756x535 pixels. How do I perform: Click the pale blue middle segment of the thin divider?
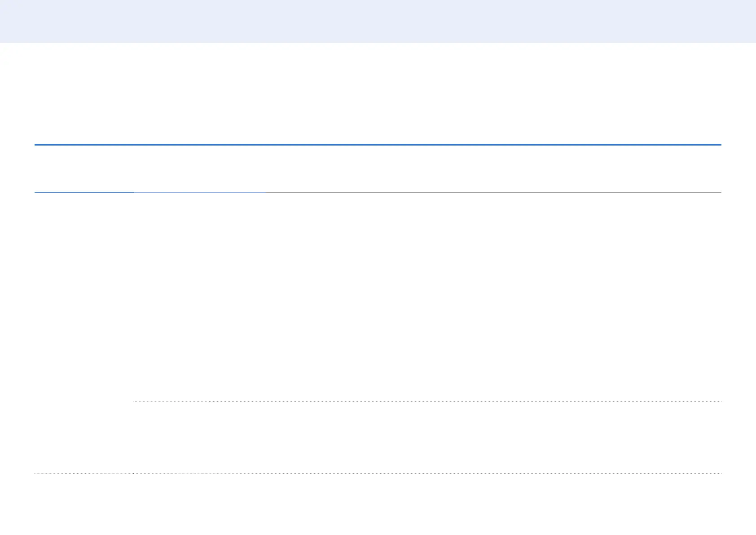[199, 192]
